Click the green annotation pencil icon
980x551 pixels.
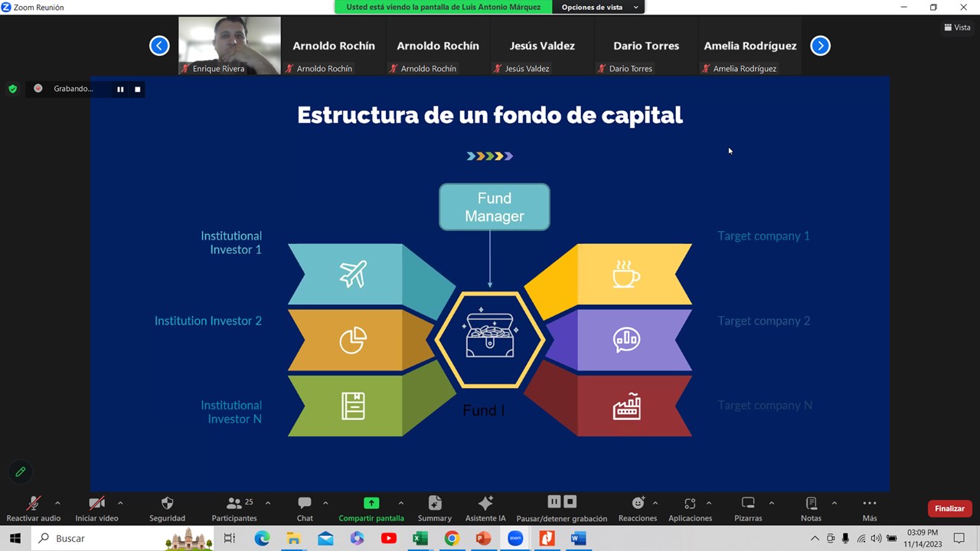(x=21, y=472)
